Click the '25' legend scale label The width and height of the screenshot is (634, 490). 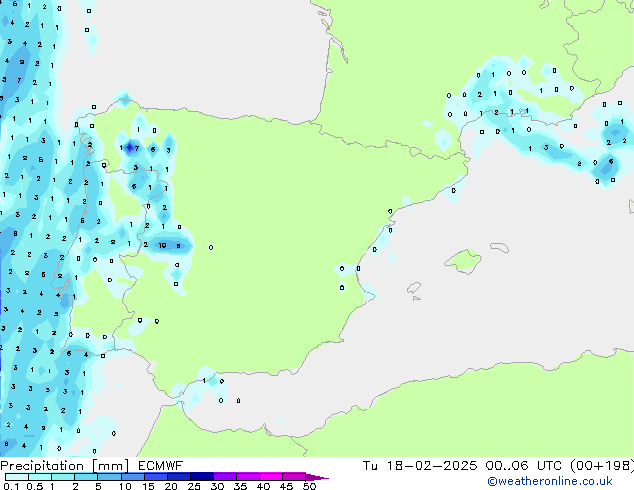click(194, 486)
